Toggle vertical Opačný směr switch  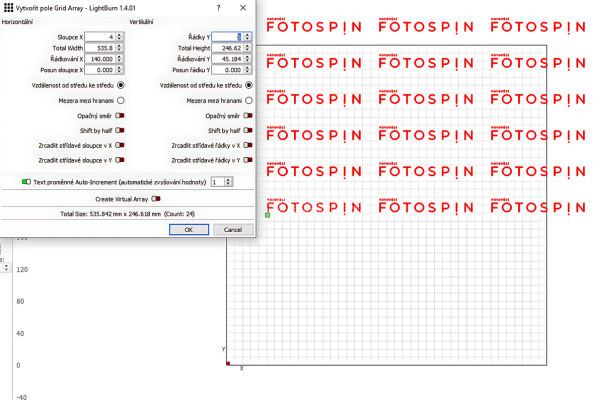tap(248, 116)
